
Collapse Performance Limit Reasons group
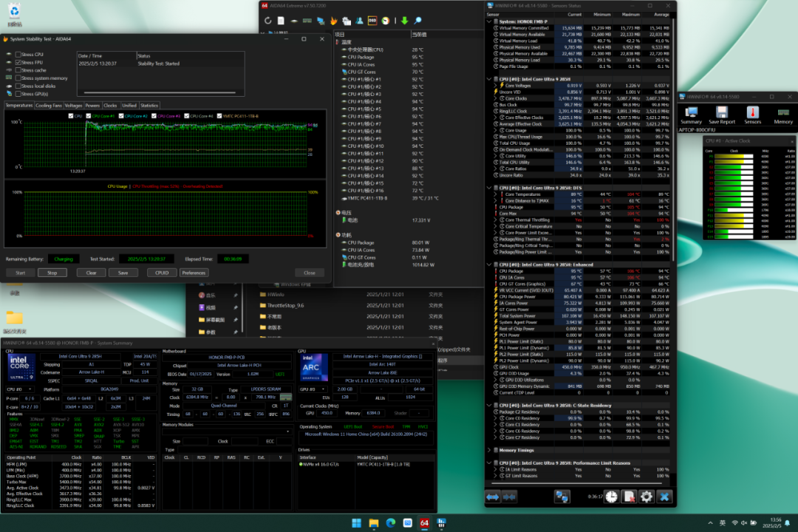(489, 463)
